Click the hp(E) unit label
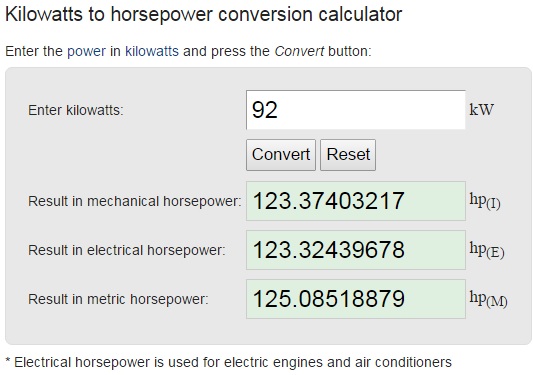Image resolution: width=533 pixels, height=375 pixels. pyautogui.click(x=486, y=250)
